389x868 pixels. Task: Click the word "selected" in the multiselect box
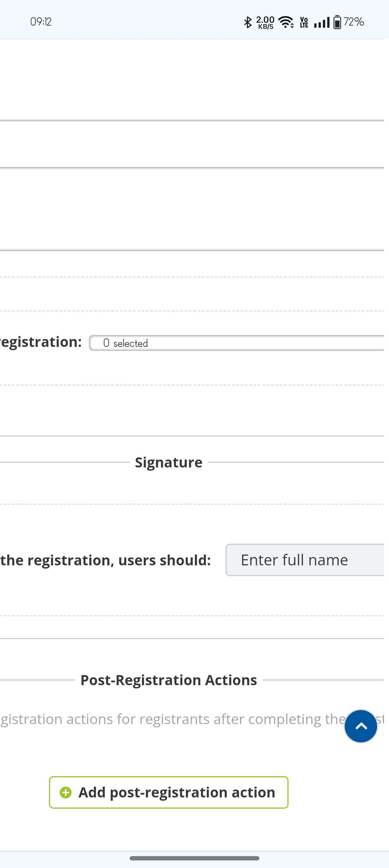[x=130, y=343]
